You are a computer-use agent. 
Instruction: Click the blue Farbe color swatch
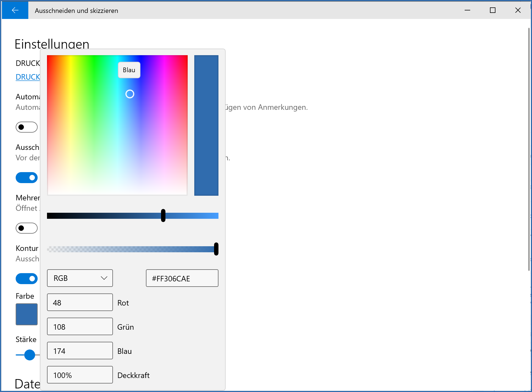click(27, 314)
